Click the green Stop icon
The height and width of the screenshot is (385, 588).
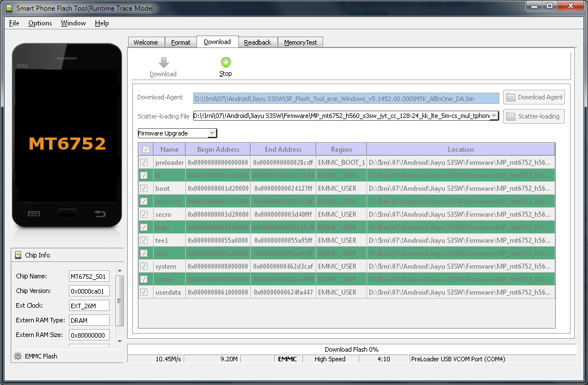(x=226, y=62)
